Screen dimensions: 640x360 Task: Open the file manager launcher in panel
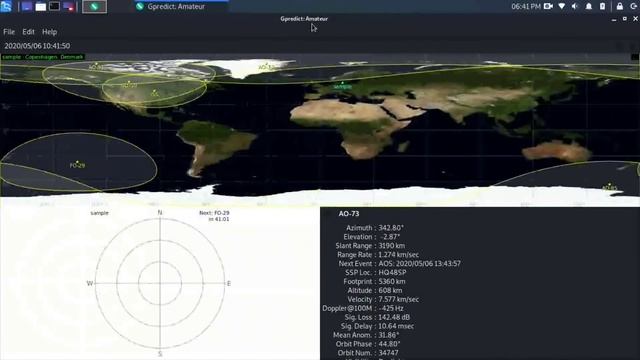(41, 7)
